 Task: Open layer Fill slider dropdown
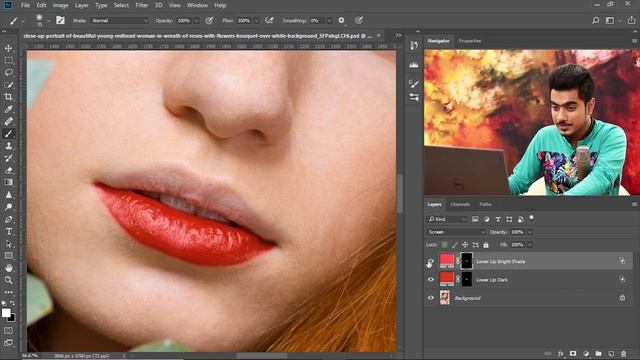tap(530, 244)
